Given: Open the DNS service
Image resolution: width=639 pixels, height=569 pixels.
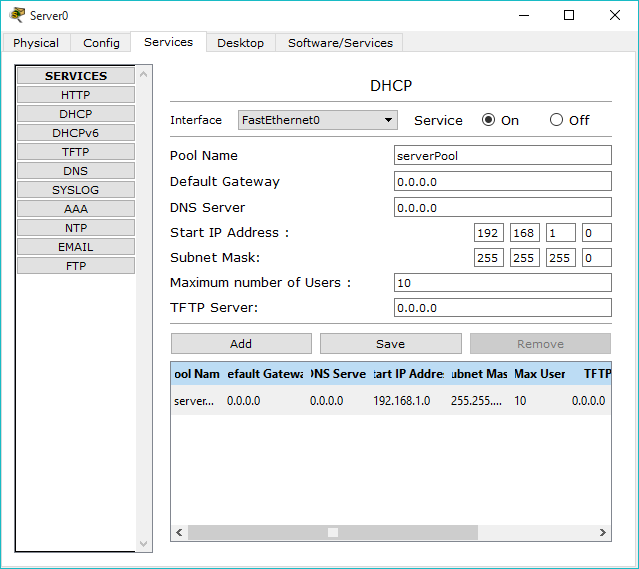Looking at the screenshot, I should pyautogui.click(x=76, y=171).
